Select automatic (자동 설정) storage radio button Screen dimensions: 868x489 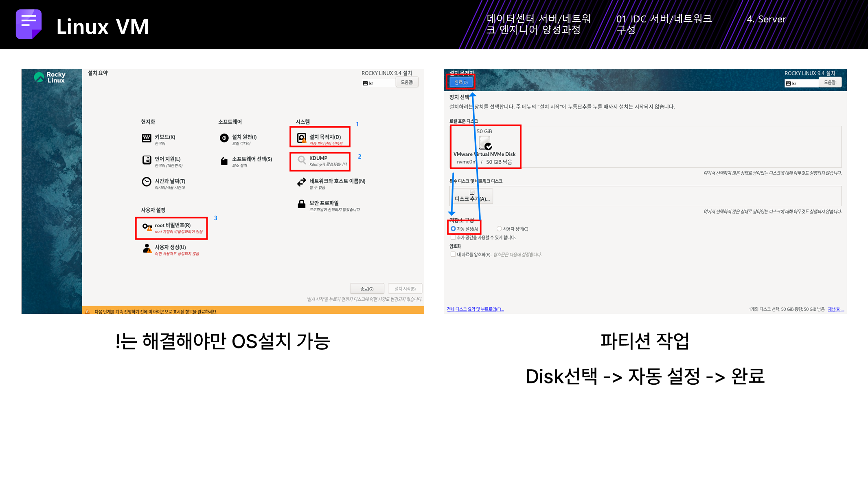pyautogui.click(x=453, y=229)
